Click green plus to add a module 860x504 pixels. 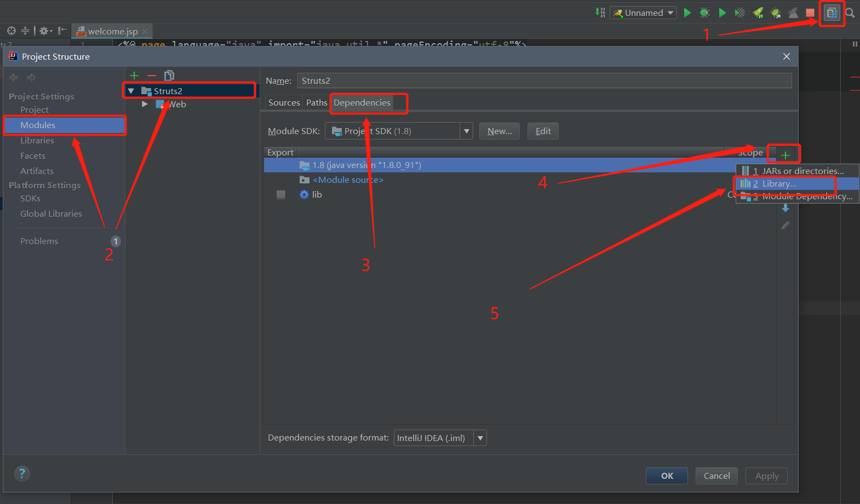point(134,76)
